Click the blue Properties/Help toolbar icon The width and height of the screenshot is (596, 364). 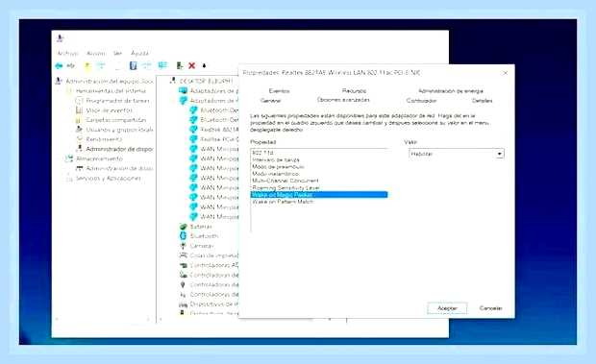[x=133, y=65]
